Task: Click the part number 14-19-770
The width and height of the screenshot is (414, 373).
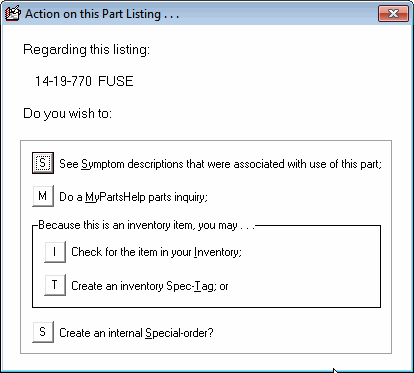Action: point(63,81)
